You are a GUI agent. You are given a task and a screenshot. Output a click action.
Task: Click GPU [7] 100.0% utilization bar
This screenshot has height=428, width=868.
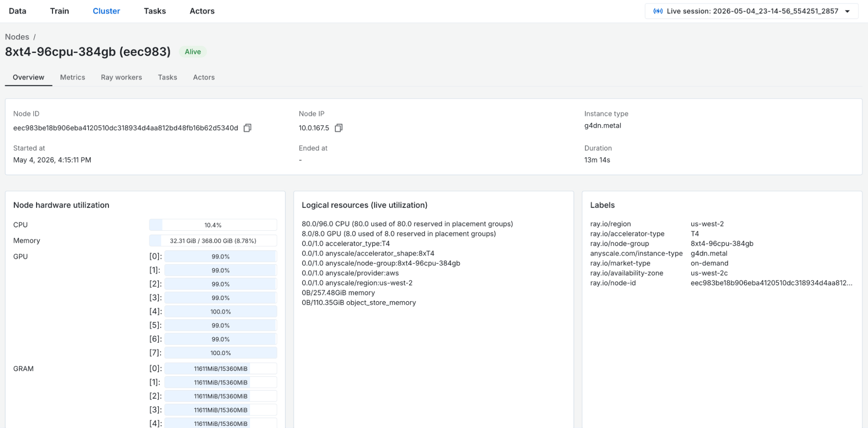coord(221,353)
